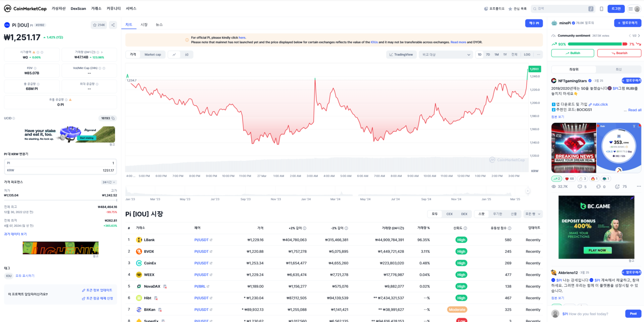Expand the 비교 대상 compare dropdown
644x322 pixels.
pyautogui.click(x=446, y=55)
